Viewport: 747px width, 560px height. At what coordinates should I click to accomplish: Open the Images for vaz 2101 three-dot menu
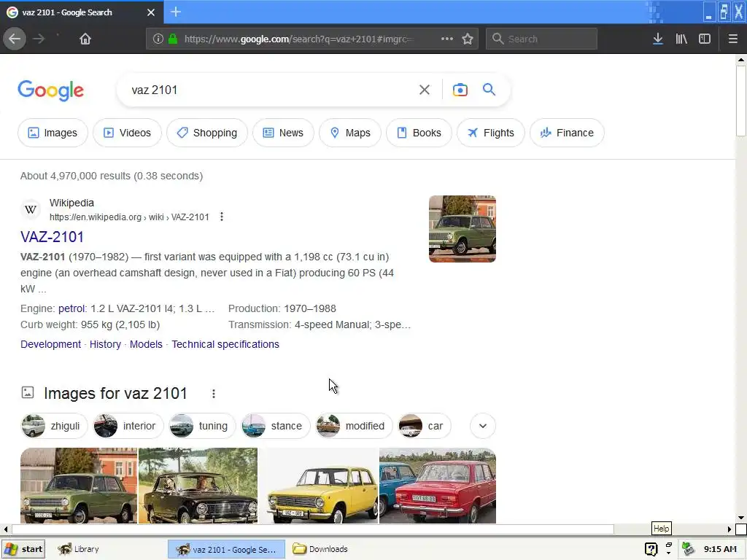pyautogui.click(x=214, y=394)
